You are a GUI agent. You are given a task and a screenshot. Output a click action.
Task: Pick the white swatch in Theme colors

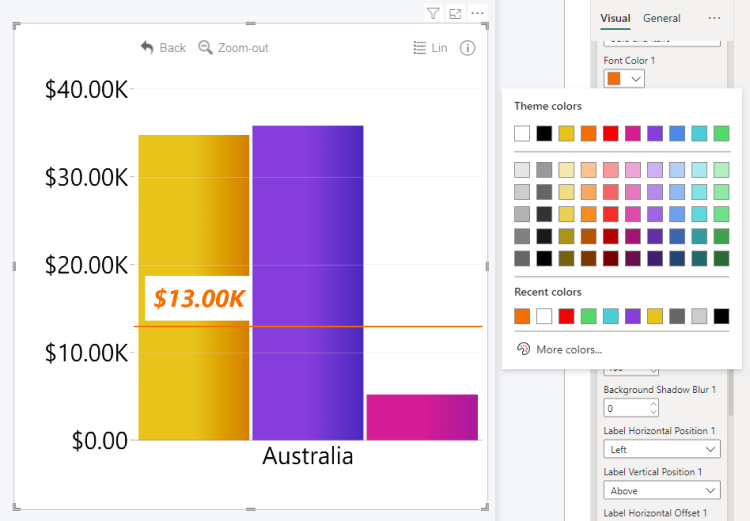point(522,133)
